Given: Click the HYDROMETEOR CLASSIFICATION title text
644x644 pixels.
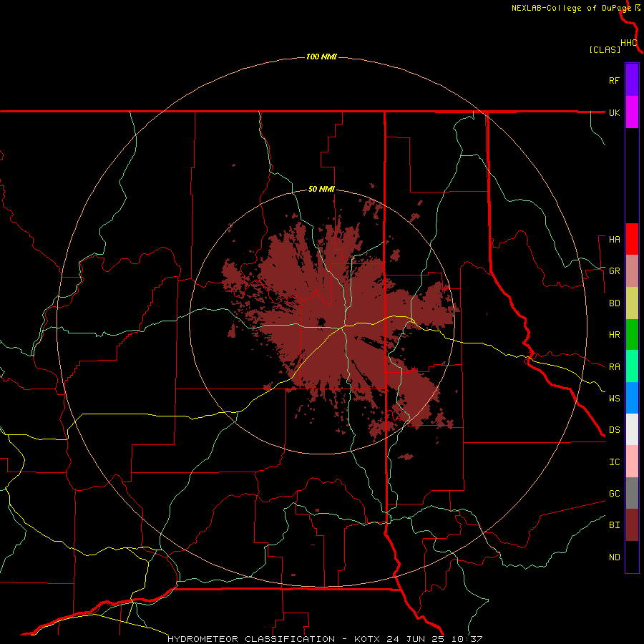Looking at the screenshot, I should coord(251,639).
